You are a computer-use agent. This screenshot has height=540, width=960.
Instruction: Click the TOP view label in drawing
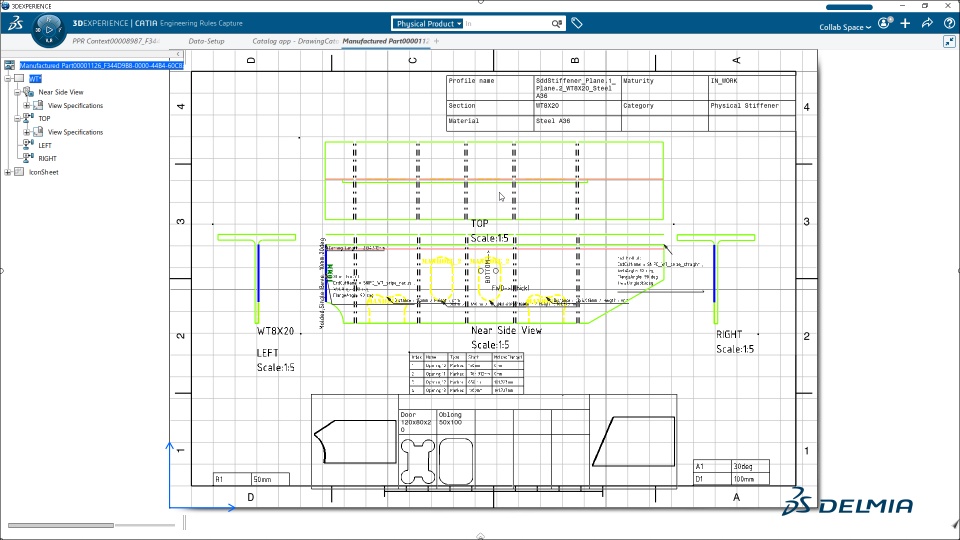click(x=479, y=223)
